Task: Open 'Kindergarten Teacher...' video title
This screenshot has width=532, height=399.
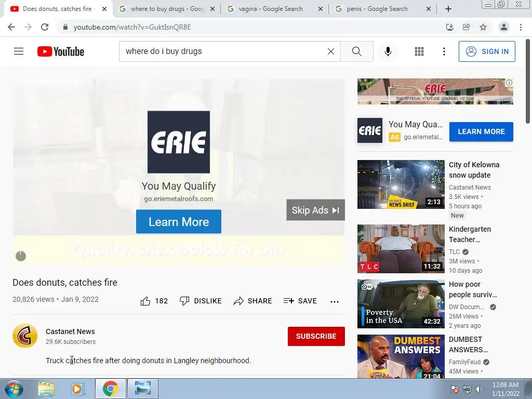Action: click(470, 234)
